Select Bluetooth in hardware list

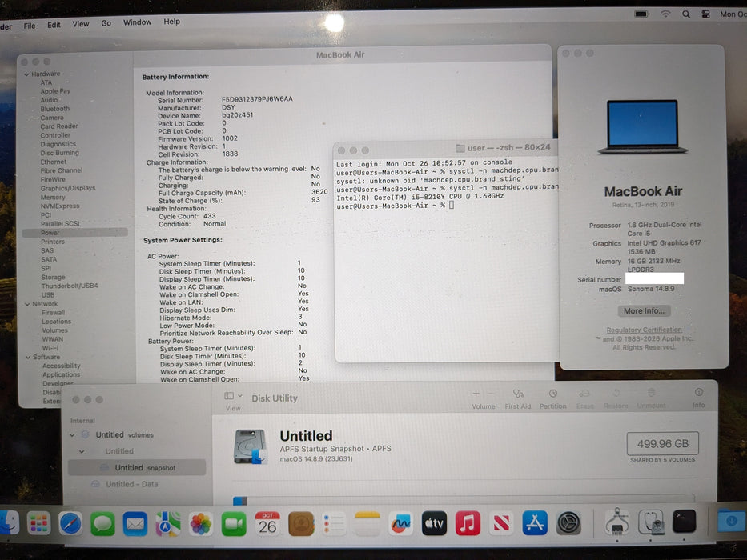(x=54, y=109)
